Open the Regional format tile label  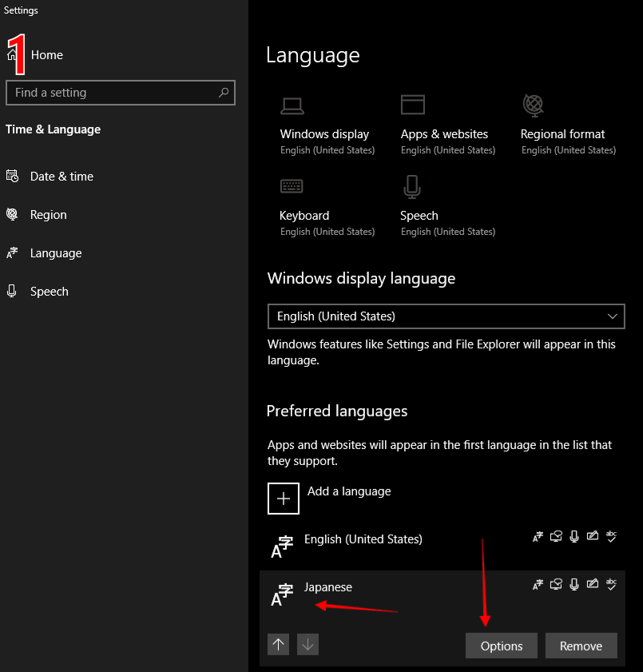click(x=562, y=134)
